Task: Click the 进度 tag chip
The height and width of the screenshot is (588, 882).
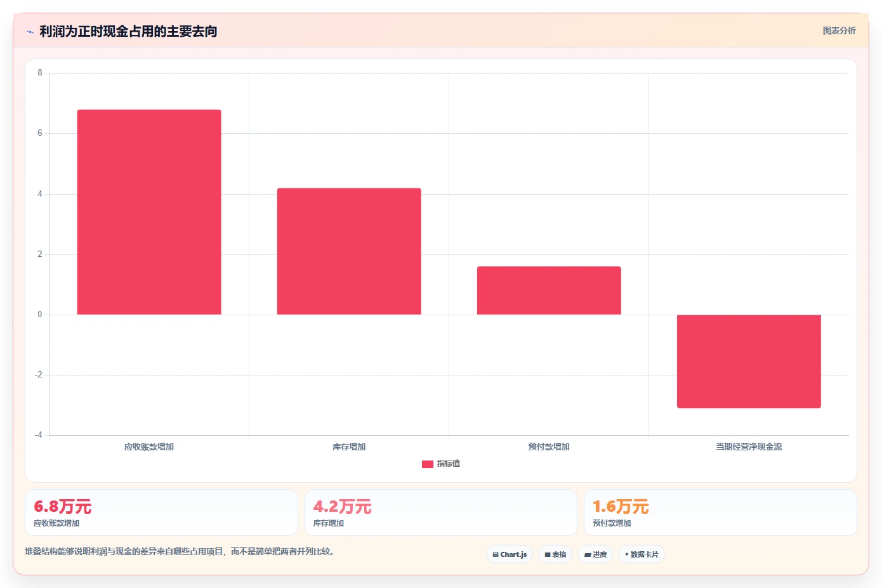Action: pos(595,554)
